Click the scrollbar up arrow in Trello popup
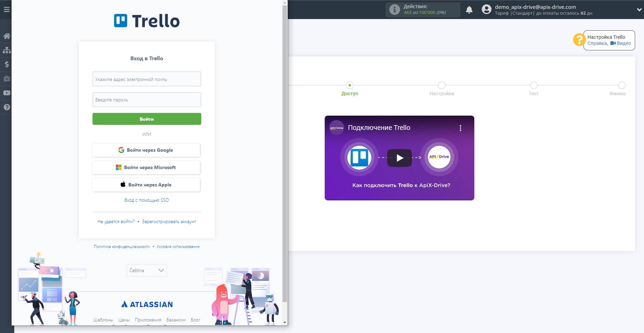The image size is (644, 333). pyautogui.click(x=285, y=2)
